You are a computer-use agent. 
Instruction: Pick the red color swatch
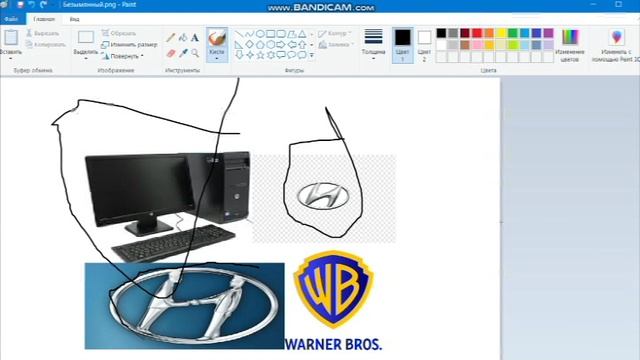point(477,33)
